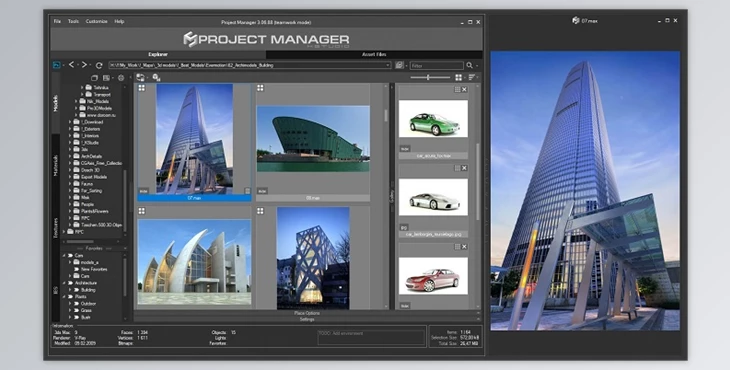730x370 pixels.
Task: Click the vertical Gallery panel handle
Action: (392, 195)
